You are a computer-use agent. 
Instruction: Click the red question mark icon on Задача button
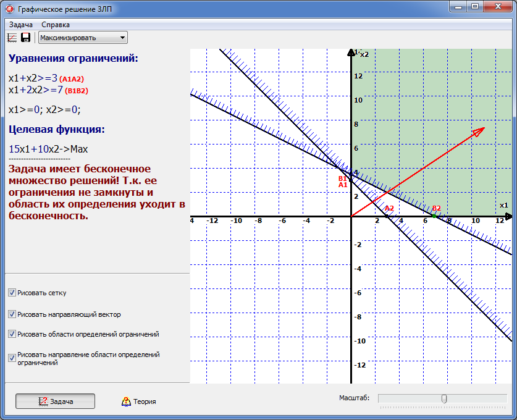click(43, 400)
